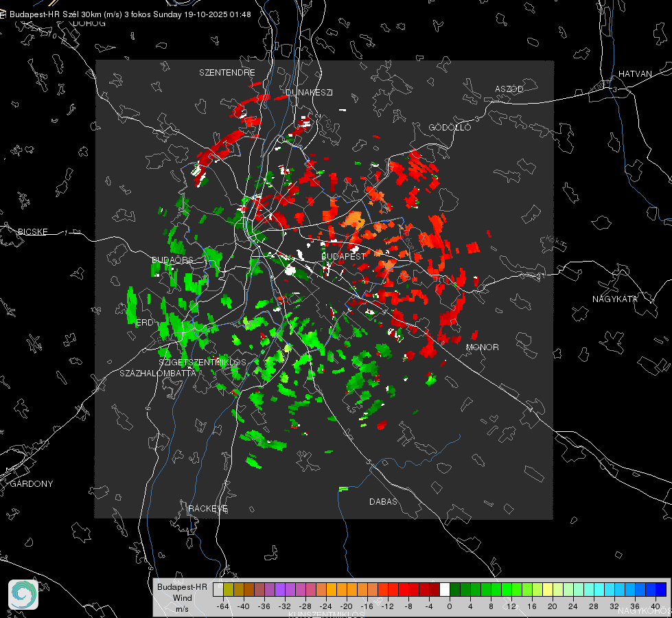This screenshot has width=672, height=618.
Task: Click the BUDAÖRS town label
Action: [172, 260]
